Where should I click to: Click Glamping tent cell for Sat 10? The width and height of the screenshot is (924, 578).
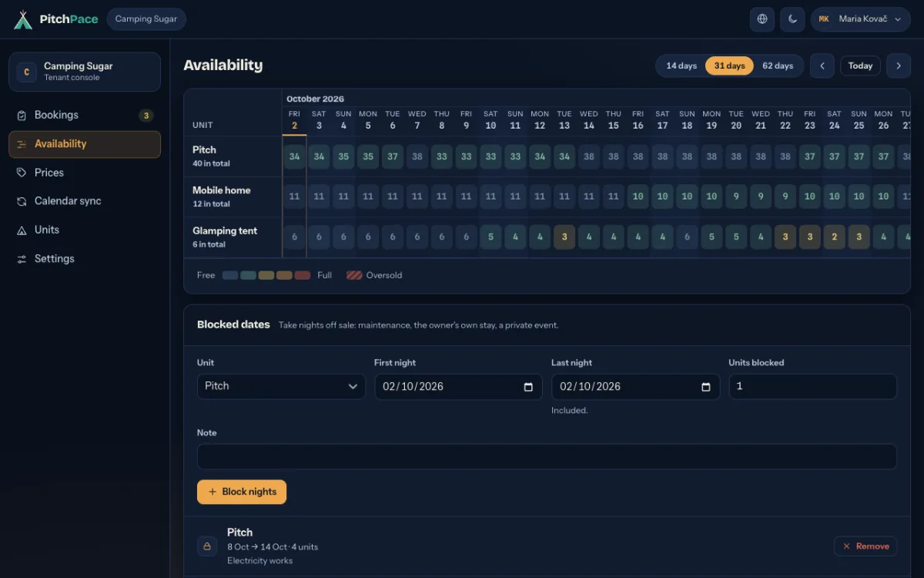pos(490,237)
